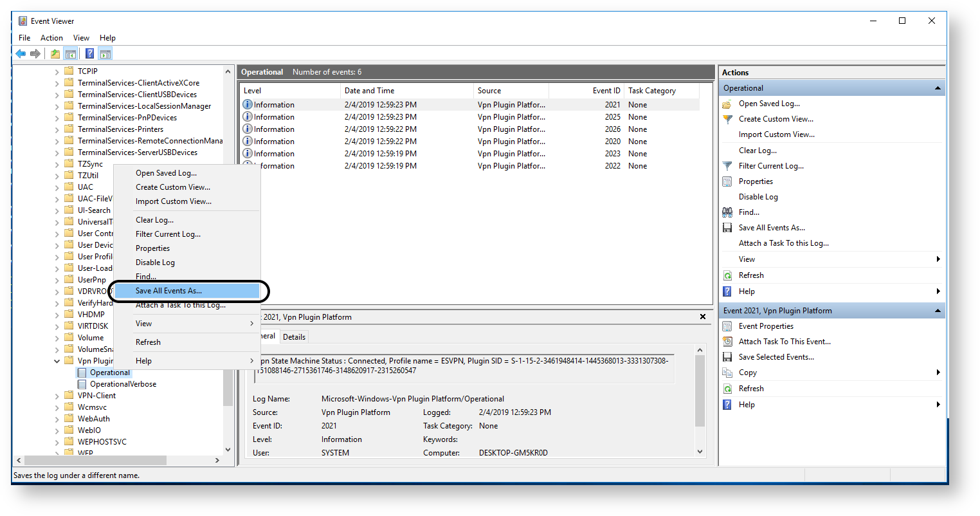
Task: Expand the VPN-Client tree node
Action: (57, 395)
